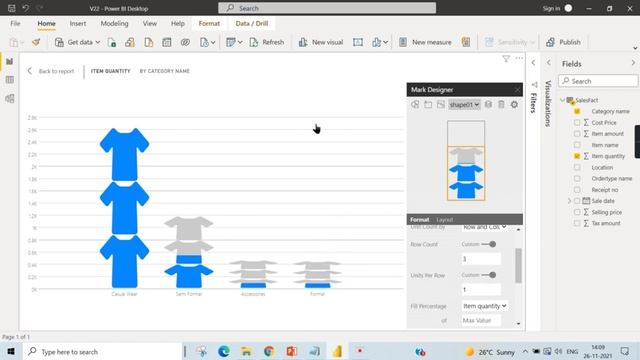Open the View ribbon tab
The width and height of the screenshot is (640, 360).
pyautogui.click(x=150, y=24)
